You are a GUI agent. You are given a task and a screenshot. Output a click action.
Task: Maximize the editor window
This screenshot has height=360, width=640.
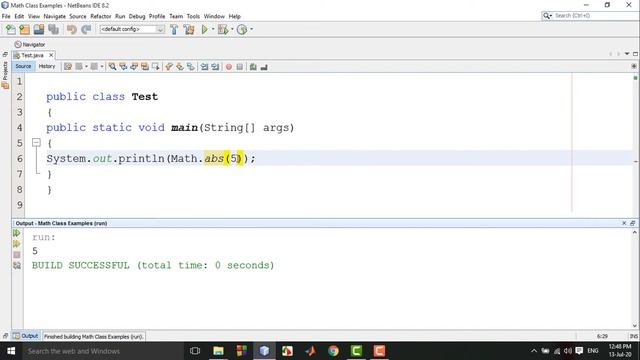tap(635, 54)
